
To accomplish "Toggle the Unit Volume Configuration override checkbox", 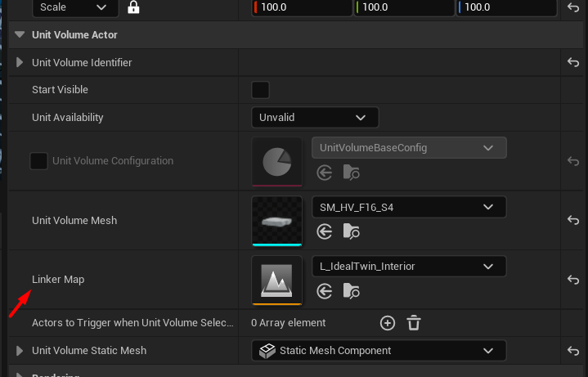I will coord(38,161).
